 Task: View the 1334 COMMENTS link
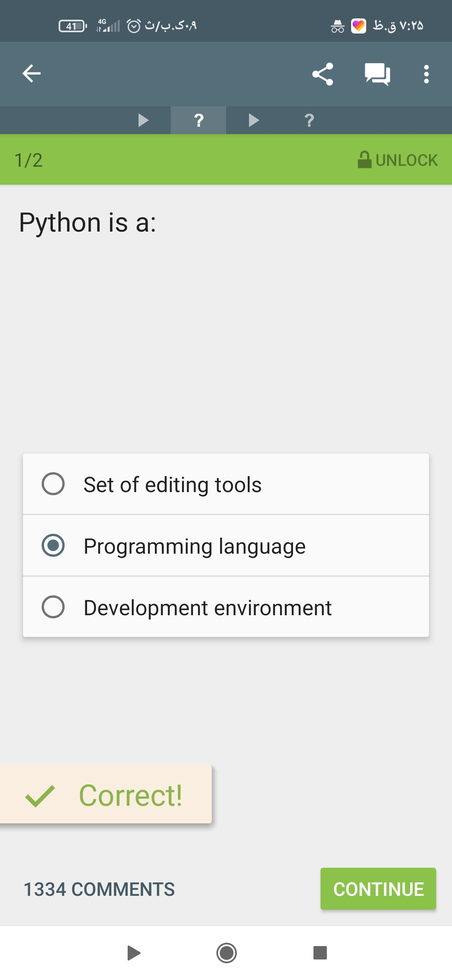[x=99, y=889]
